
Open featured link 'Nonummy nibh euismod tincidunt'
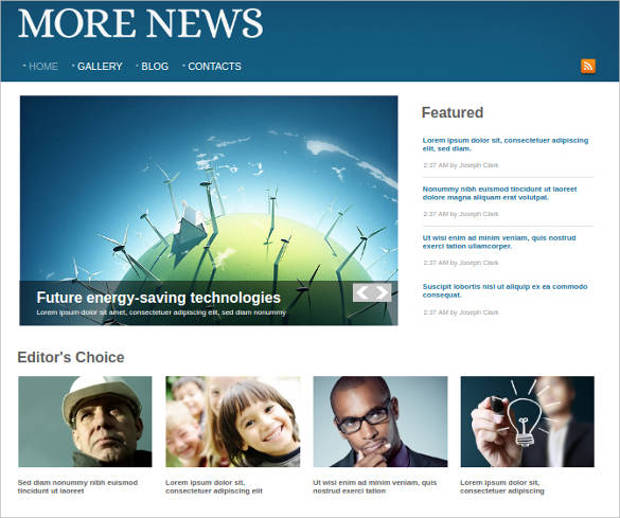point(499,193)
